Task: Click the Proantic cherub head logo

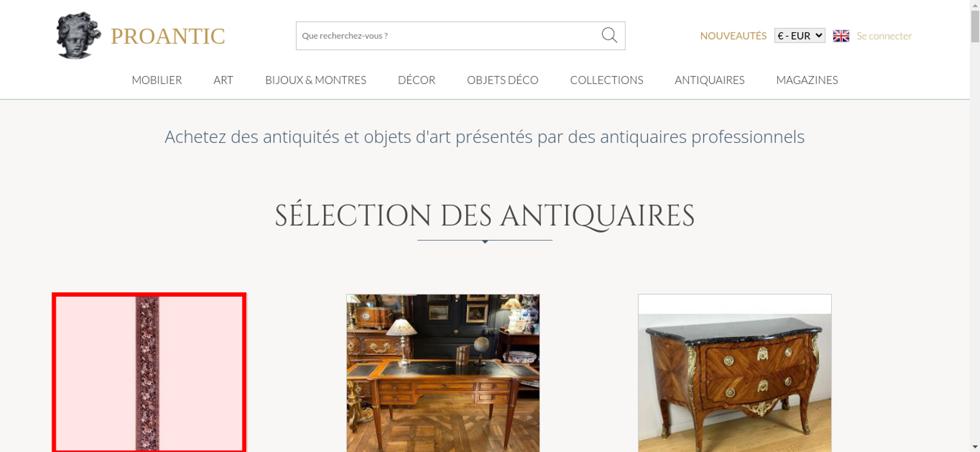Action: click(78, 36)
